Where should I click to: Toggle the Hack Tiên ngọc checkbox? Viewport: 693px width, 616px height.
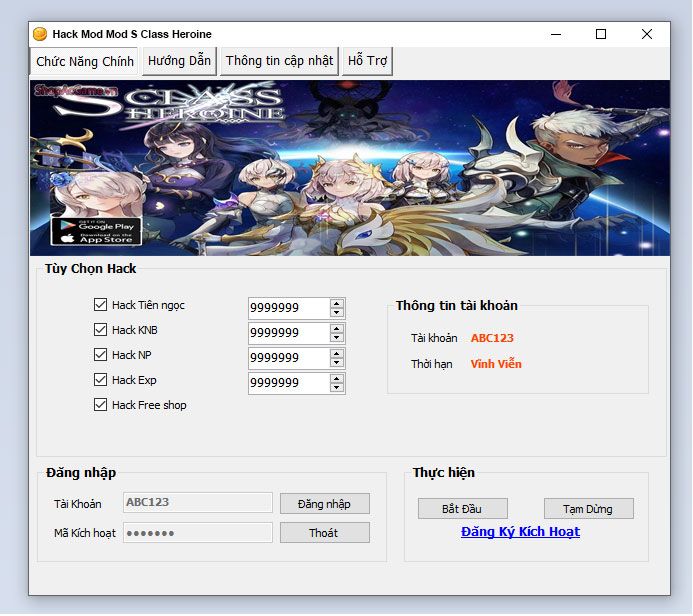point(100,304)
